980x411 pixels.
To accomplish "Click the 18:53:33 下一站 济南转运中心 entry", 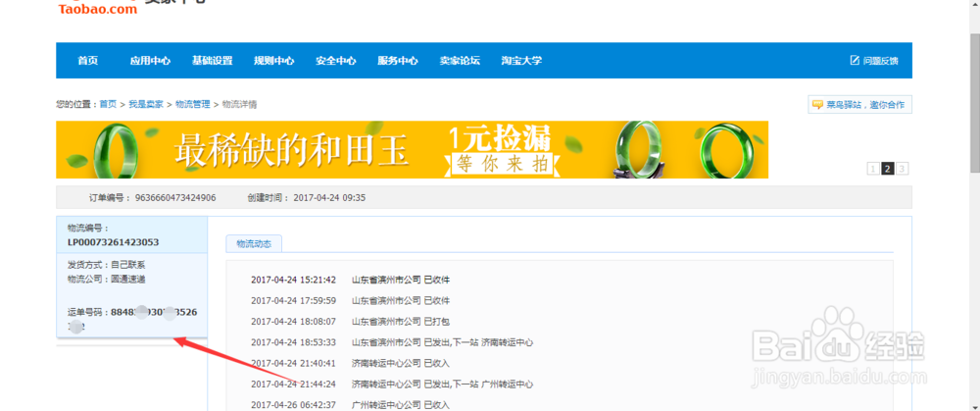I will (x=392, y=342).
